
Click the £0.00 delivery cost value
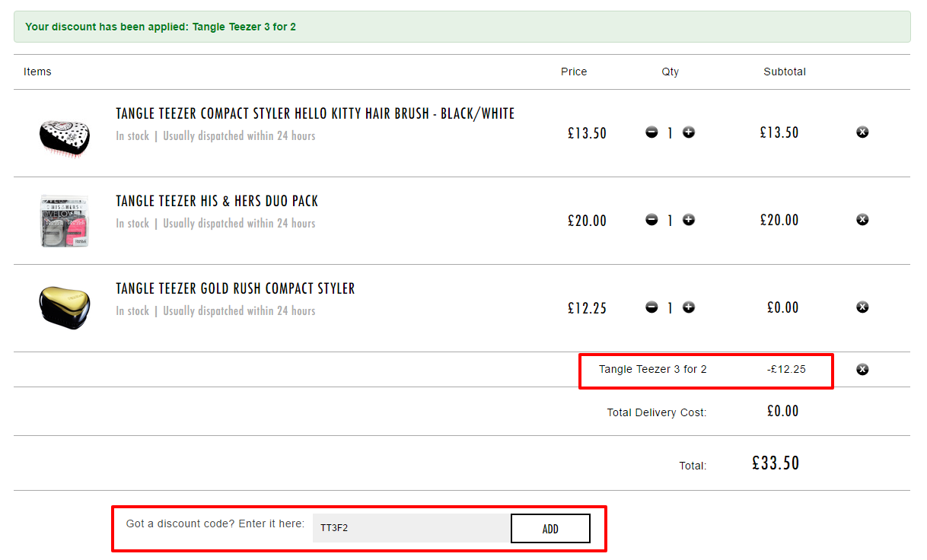[x=782, y=412]
